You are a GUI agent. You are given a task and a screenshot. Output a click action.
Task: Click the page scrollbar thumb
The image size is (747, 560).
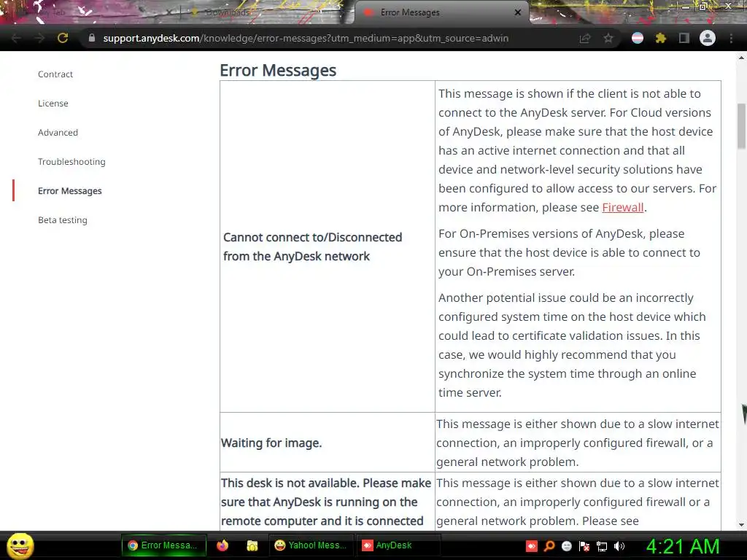point(741,126)
